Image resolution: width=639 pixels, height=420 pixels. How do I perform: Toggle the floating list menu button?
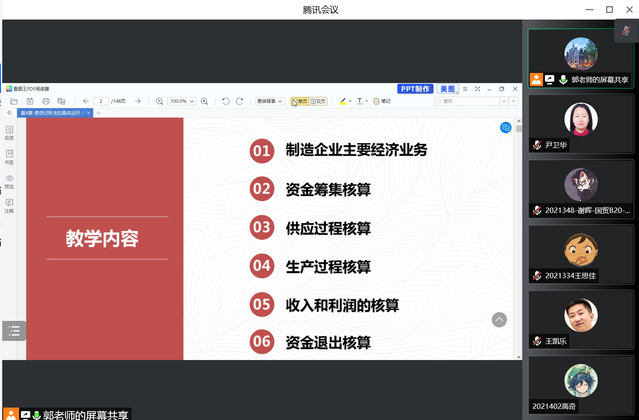pyautogui.click(x=13, y=331)
